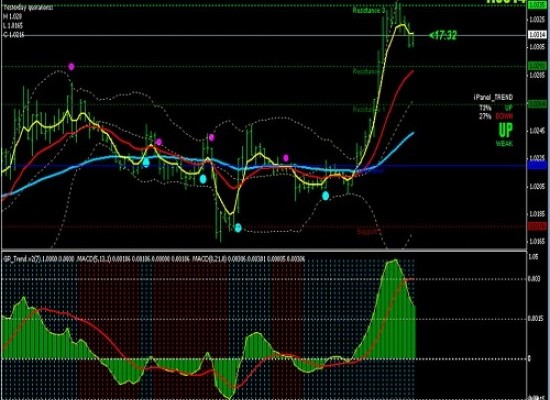Click the Yesterday quotations heading
Screen dimensions: 550x400
coord(28,7)
